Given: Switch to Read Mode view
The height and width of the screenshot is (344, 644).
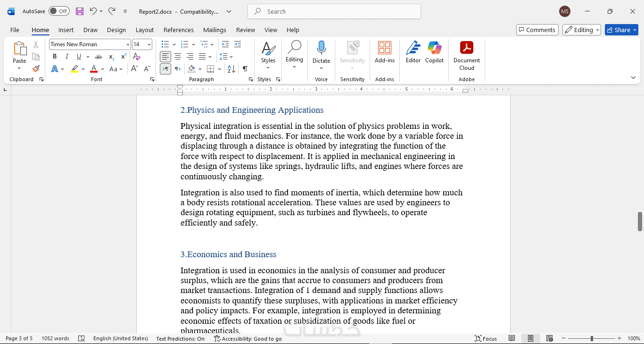Looking at the screenshot, I should click(512, 338).
